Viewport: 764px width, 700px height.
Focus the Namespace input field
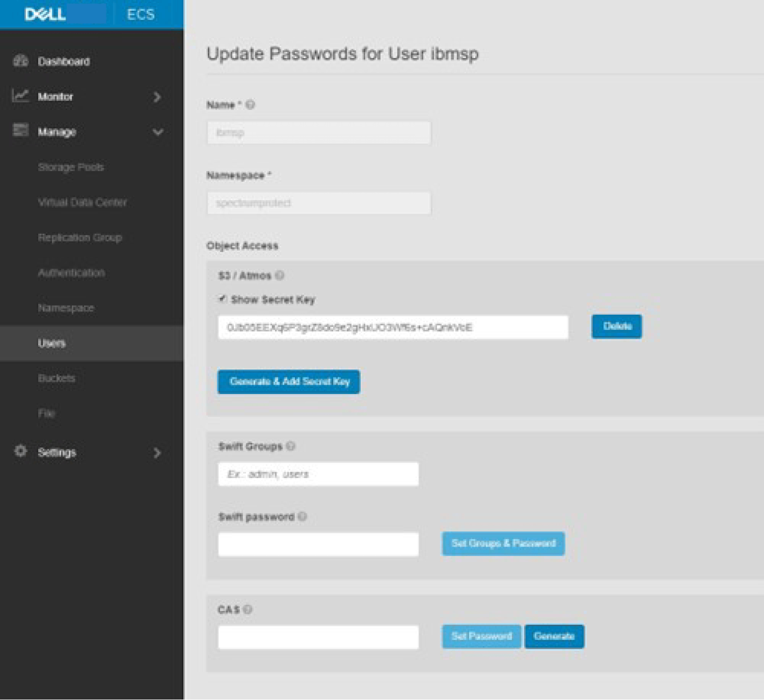pyautogui.click(x=319, y=203)
